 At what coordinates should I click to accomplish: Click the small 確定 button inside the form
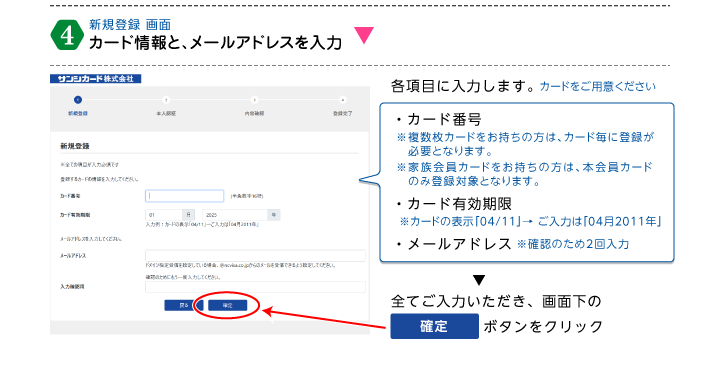coord(228,305)
